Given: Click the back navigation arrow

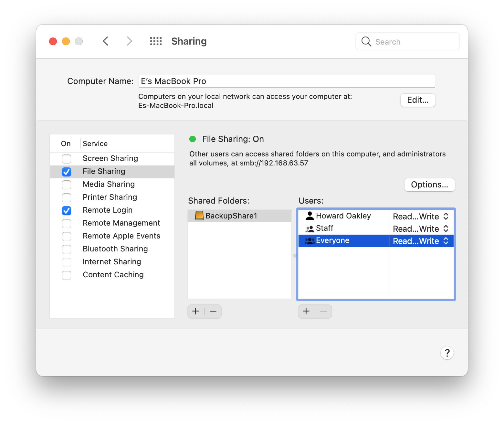Looking at the screenshot, I should [x=105, y=41].
